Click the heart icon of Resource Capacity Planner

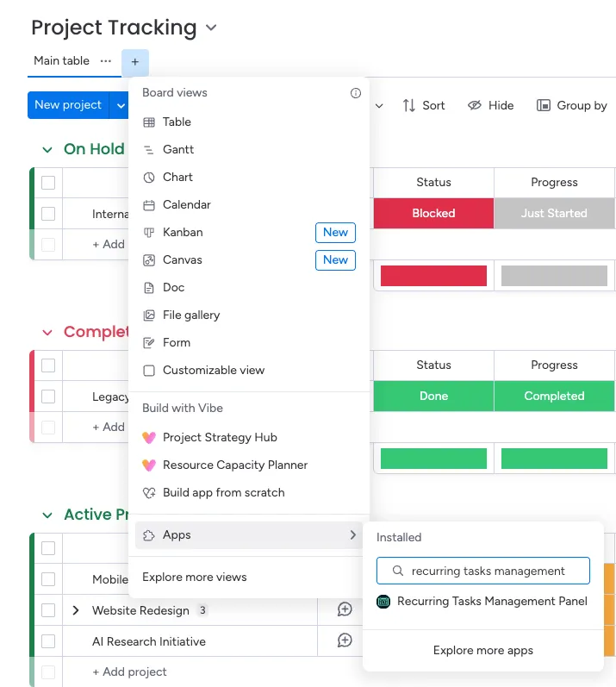(x=149, y=465)
